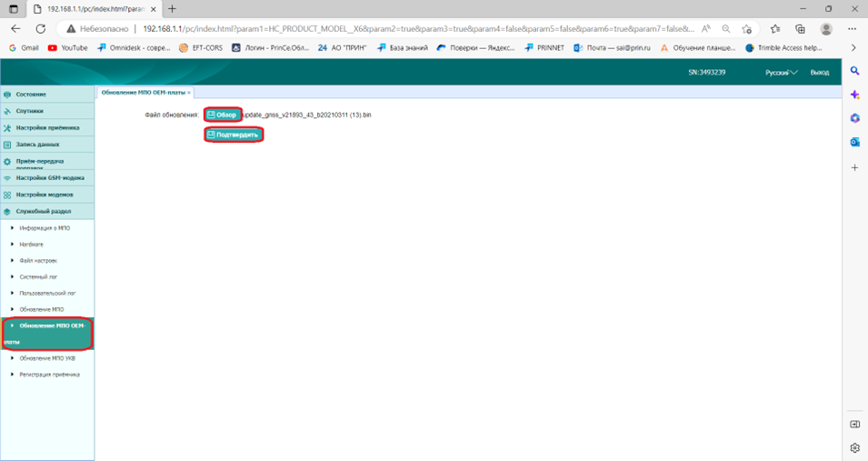
Task: Click the selected update file name
Action: 306,115
